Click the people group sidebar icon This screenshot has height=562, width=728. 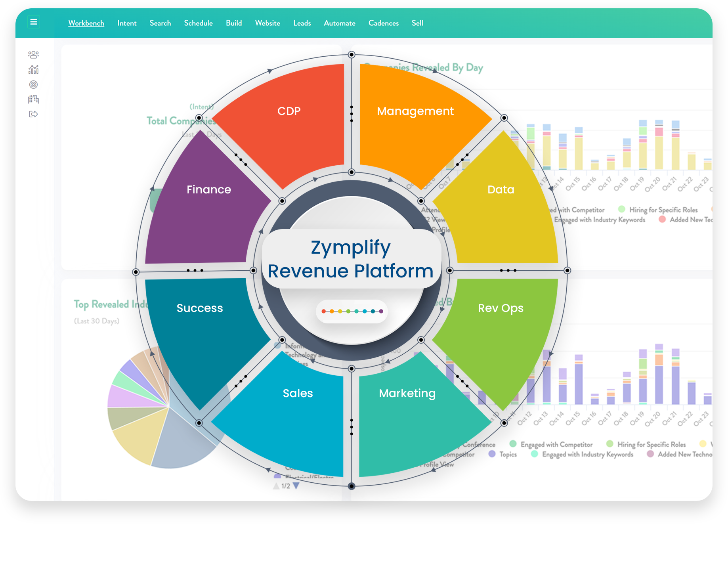[x=34, y=55]
